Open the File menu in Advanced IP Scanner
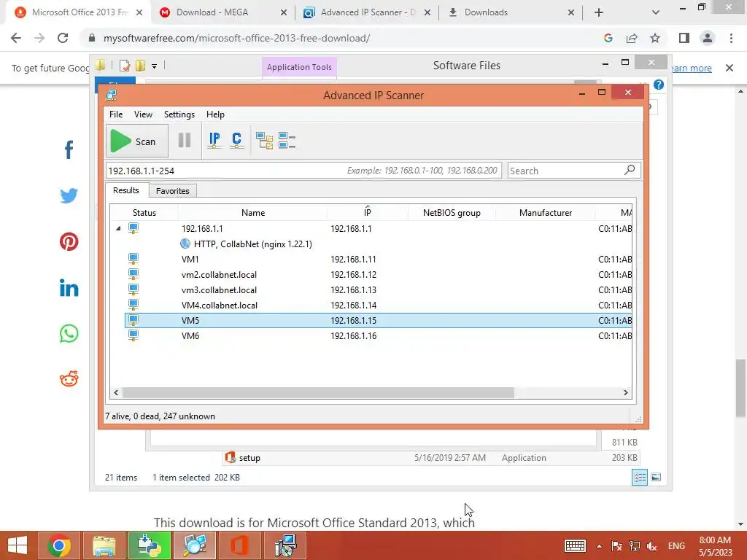 [x=116, y=114]
